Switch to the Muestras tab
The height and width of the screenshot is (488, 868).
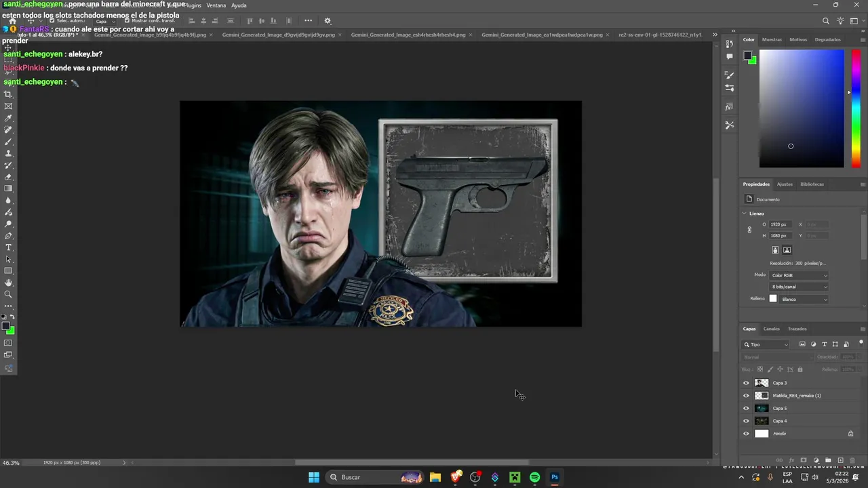click(772, 39)
